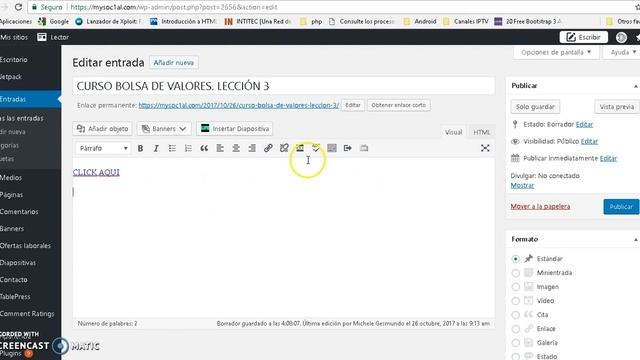Open the Google bookmark

53,21
